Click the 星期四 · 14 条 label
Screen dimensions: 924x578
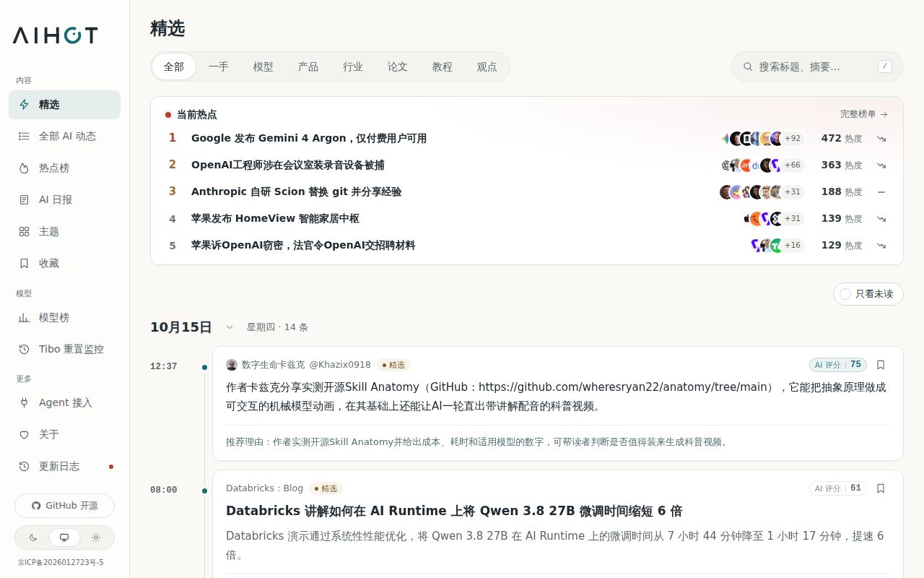pos(277,327)
